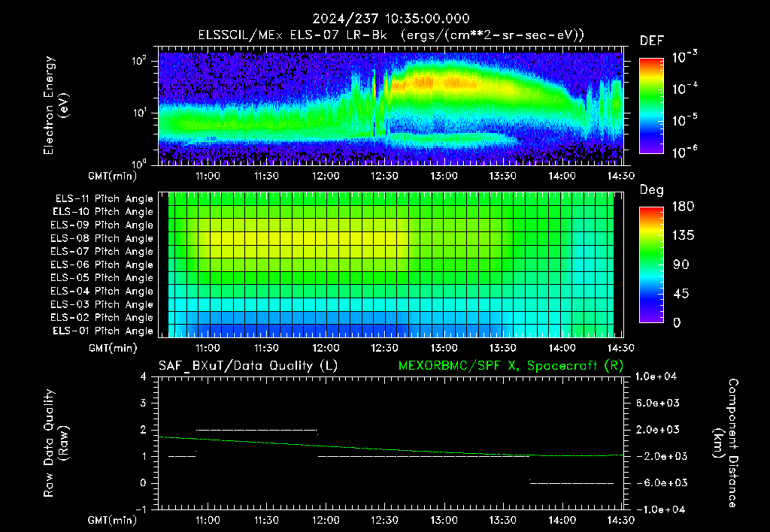Select the ELS-03 Pitch Angle row label
This screenshot has height=532, width=770.
coord(102,305)
